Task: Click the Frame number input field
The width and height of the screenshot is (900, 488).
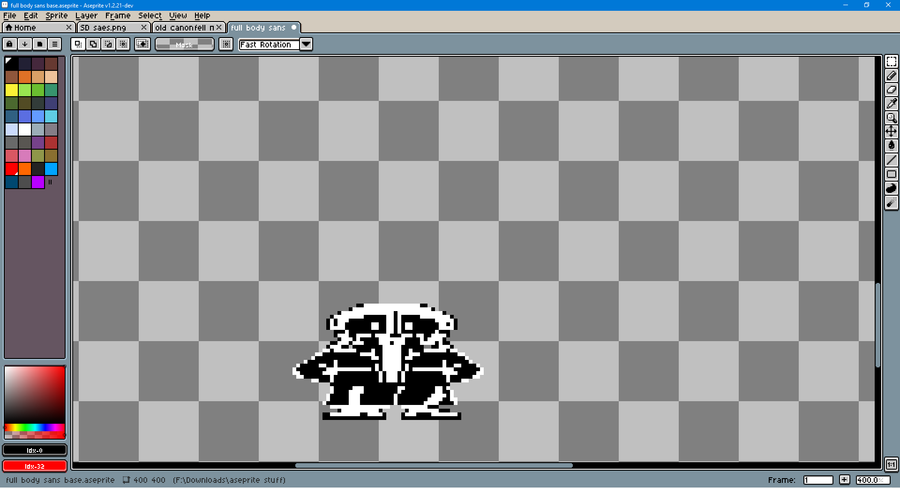Action: coord(818,480)
